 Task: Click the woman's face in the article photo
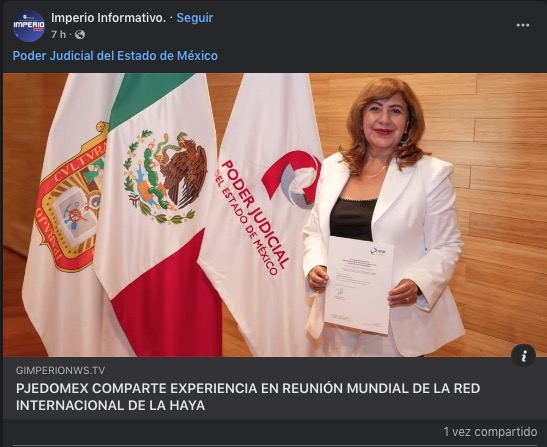coord(385,119)
